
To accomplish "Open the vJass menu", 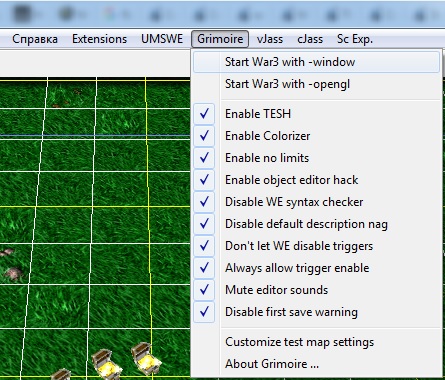I will click(x=270, y=39).
